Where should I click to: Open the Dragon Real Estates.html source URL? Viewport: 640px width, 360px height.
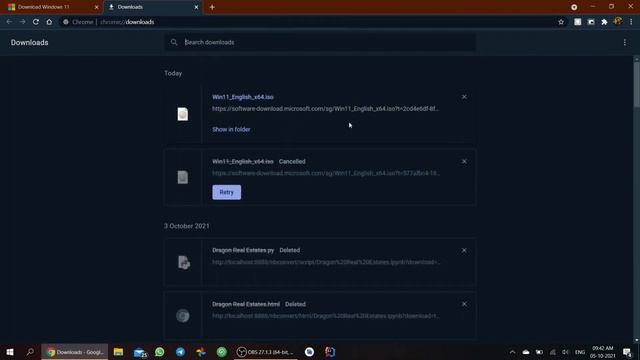pos(325,316)
